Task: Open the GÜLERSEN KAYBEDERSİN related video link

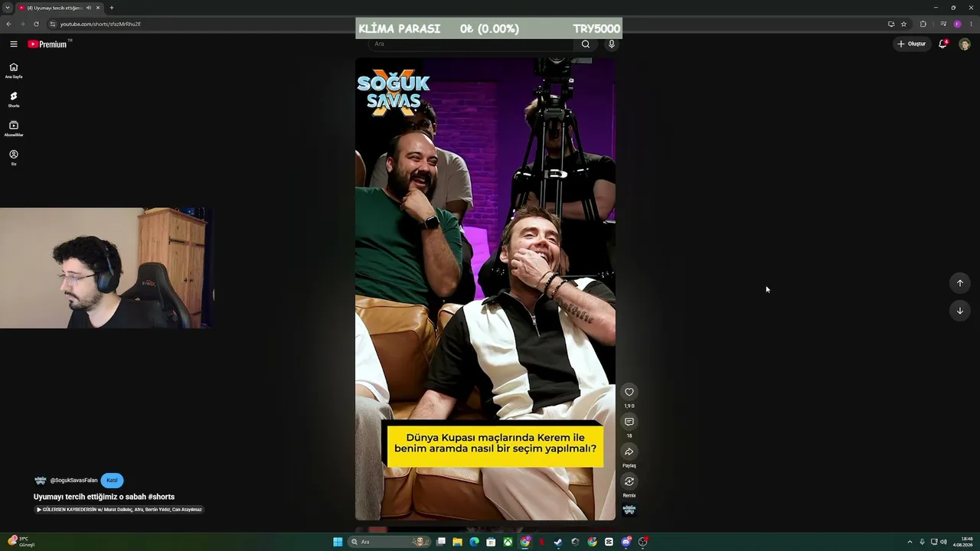Action: pos(119,510)
